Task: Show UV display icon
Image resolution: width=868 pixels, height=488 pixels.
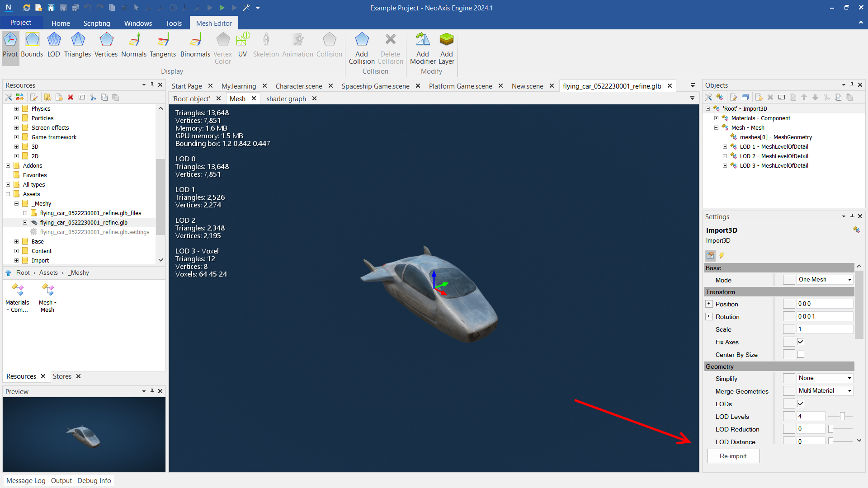Action: point(242,44)
